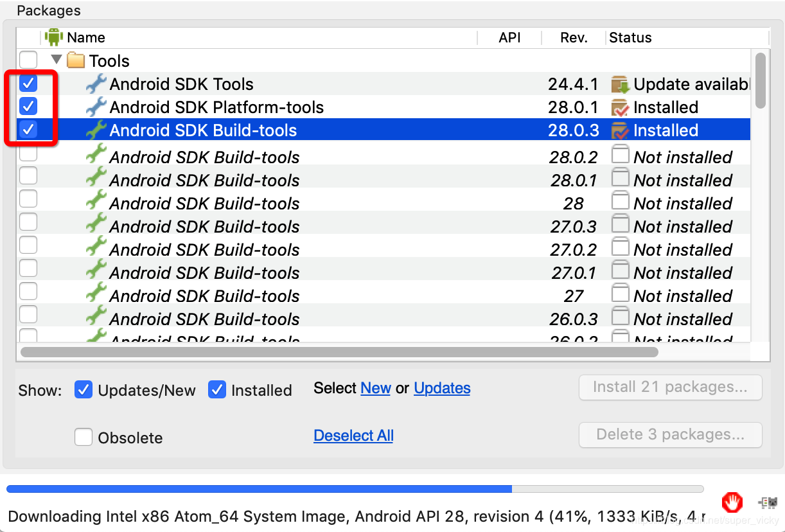Viewport: 785px width, 532px height.
Task: Untick the Installed filter checkbox
Action: point(217,390)
